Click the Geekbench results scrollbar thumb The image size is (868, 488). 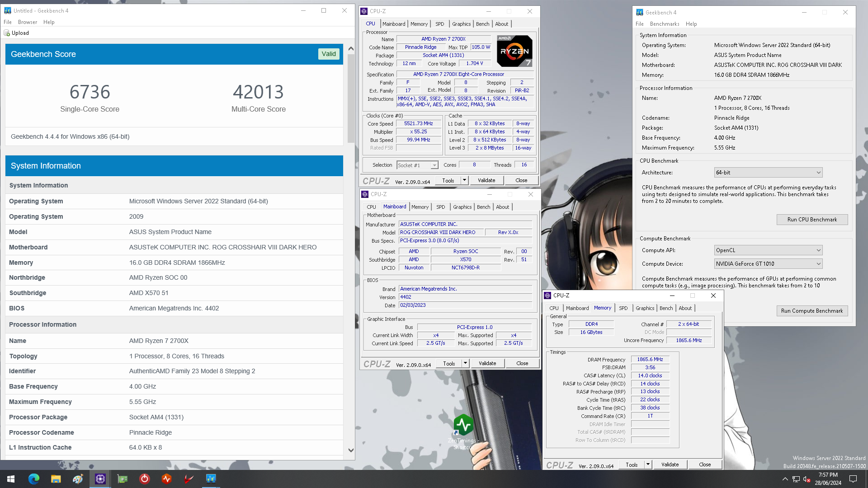pos(351,98)
